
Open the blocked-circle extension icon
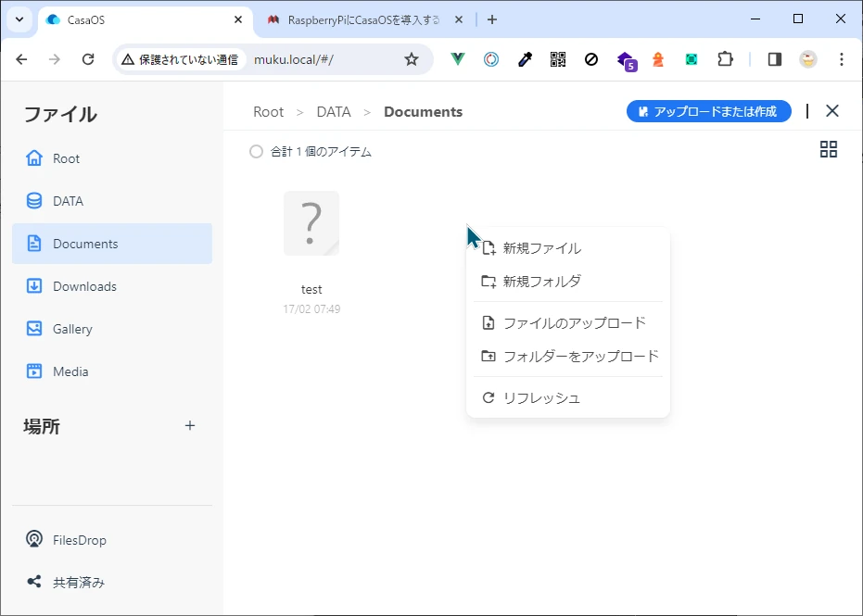(x=591, y=59)
